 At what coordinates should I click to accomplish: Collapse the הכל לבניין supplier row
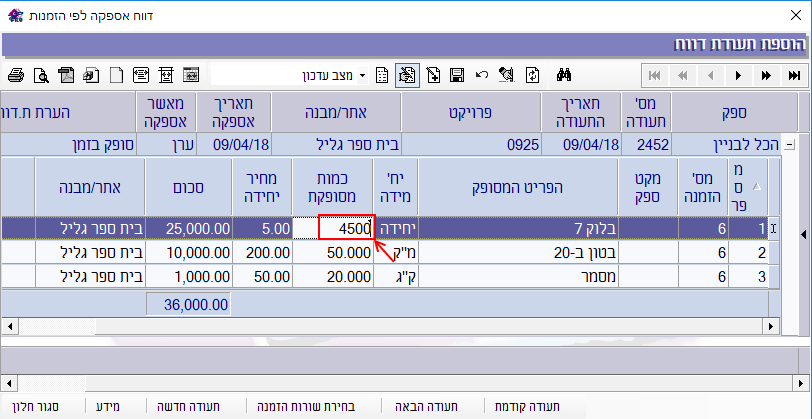pos(790,144)
